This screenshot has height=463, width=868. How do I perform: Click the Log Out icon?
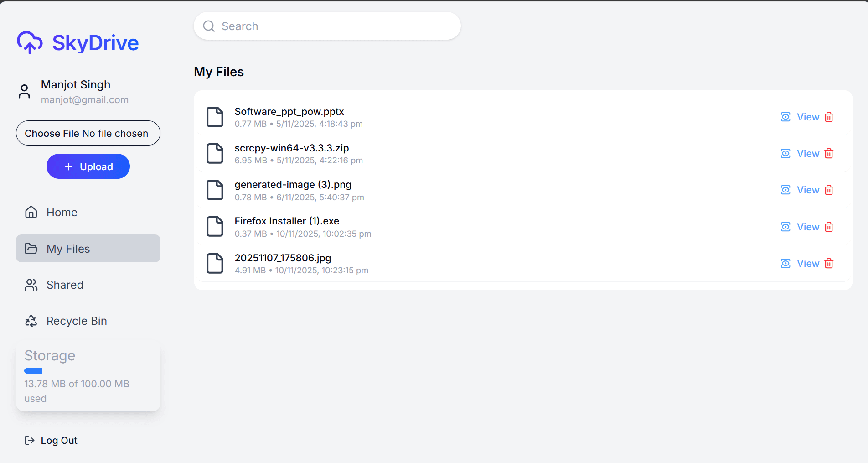[30, 440]
